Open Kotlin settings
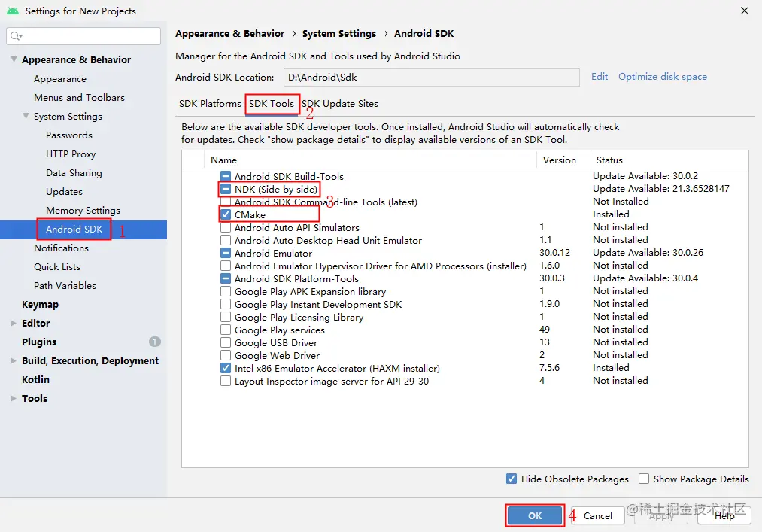This screenshot has height=532, width=762. coord(35,379)
